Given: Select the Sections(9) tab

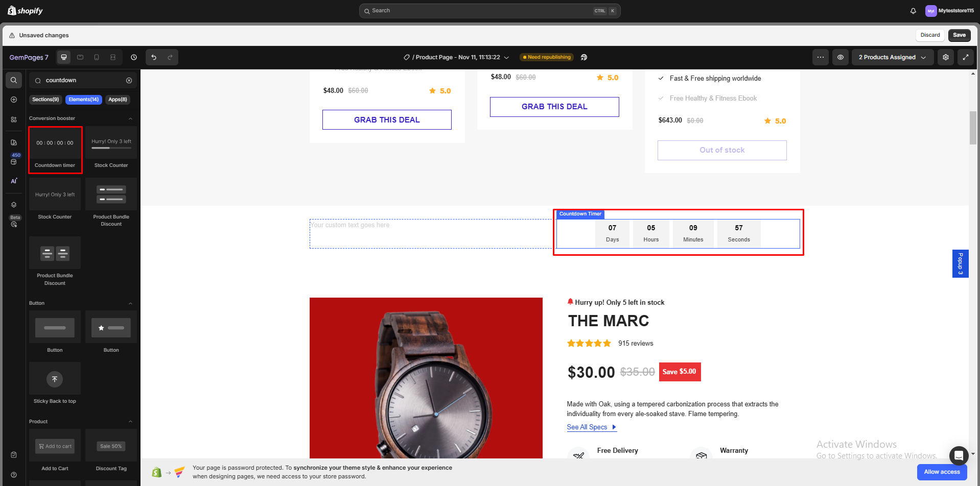Looking at the screenshot, I should click(x=45, y=99).
